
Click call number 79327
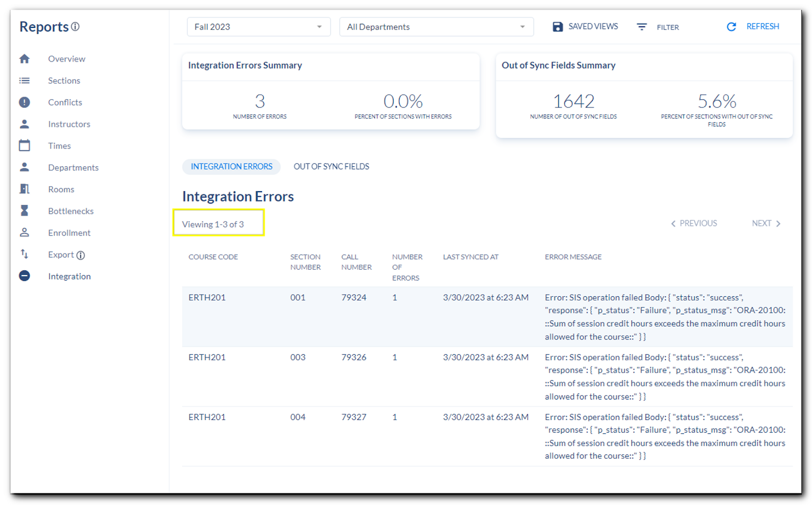(354, 417)
